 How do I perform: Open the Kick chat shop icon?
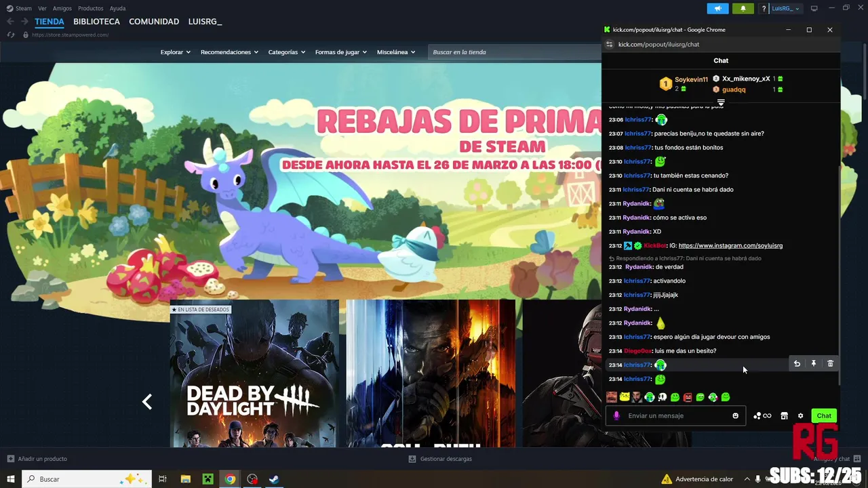coord(784,415)
